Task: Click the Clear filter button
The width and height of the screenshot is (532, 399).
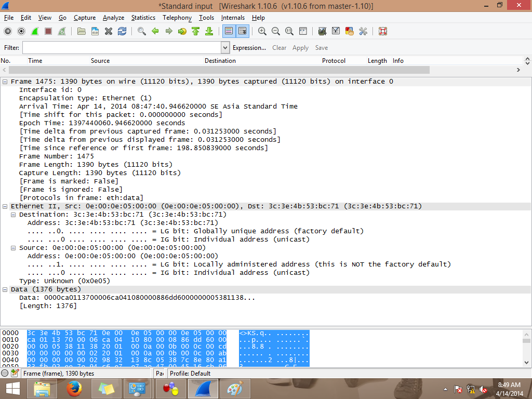Action: pos(279,48)
